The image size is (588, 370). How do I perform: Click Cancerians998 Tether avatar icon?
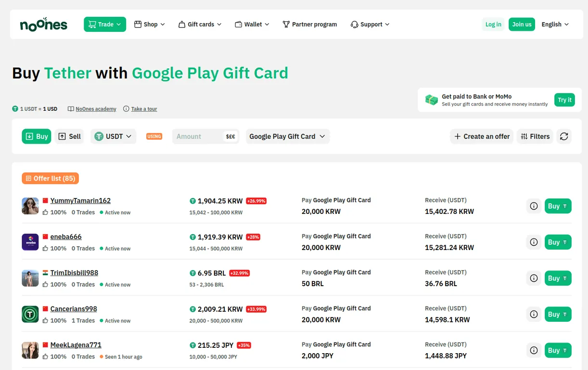tap(30, 314)
